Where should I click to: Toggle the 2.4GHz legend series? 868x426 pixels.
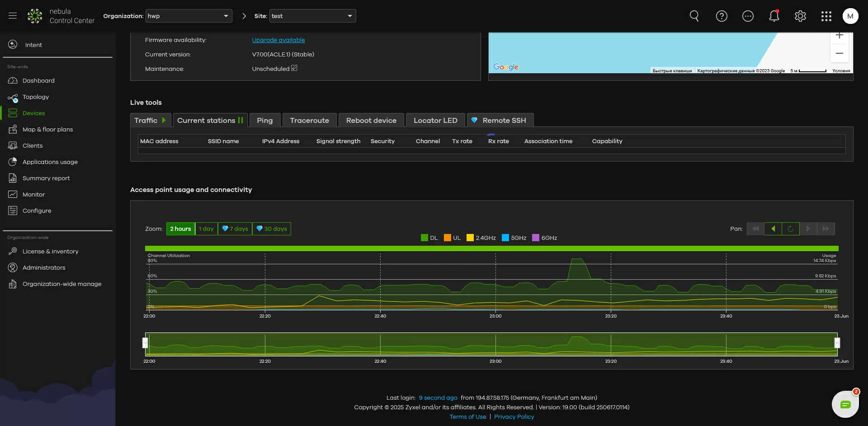pos(481,238)
